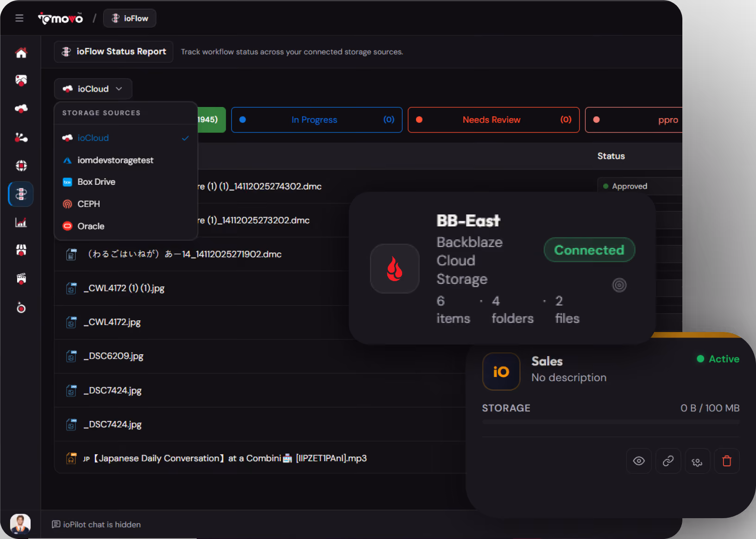Open the hamburger menu icon

click(19, 18)
